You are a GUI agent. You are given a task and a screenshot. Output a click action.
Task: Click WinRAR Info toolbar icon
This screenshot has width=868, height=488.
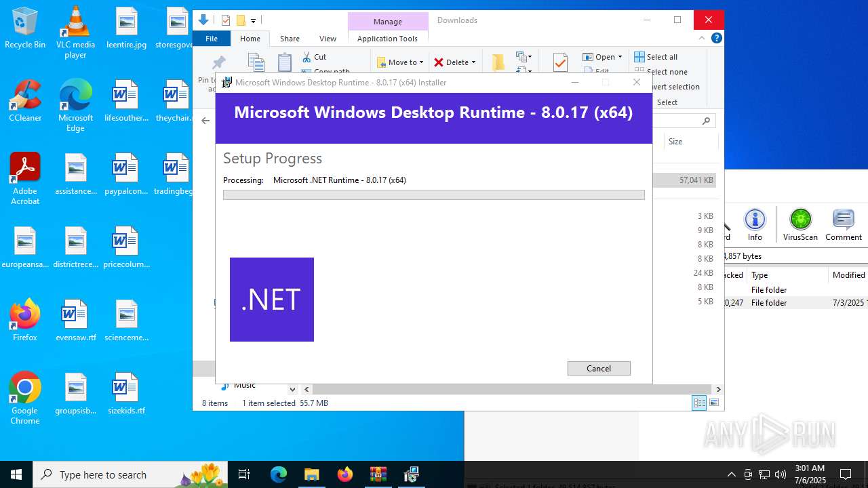(755, 225)
